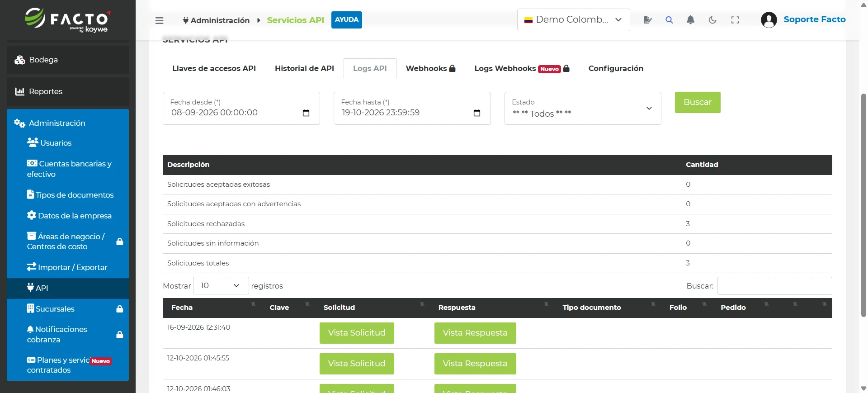The height and width of the screenshot is (393, 868).
Task: Click the FACTO logo
Action: pyautogui.click(x=67, y=20)
